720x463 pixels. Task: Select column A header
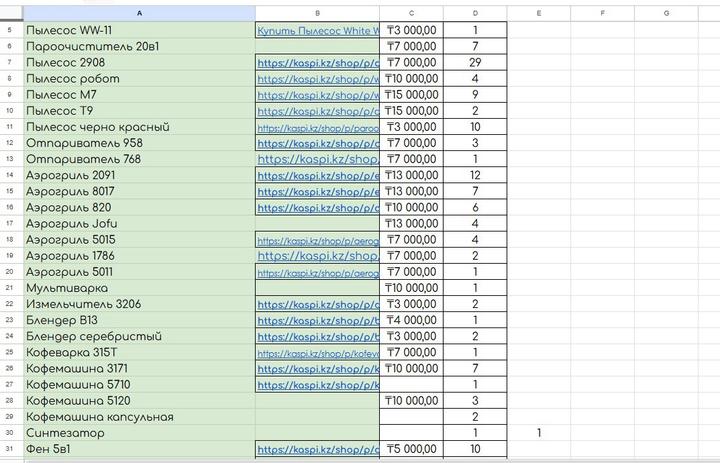(140, 13)
